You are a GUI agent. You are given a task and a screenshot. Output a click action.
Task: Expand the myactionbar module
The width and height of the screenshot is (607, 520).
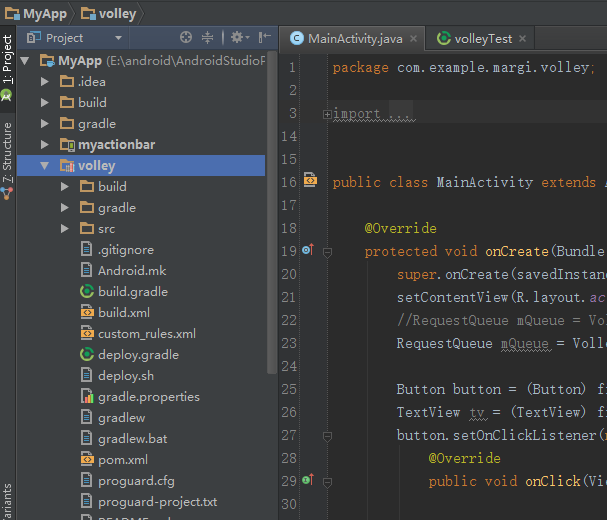45,144
